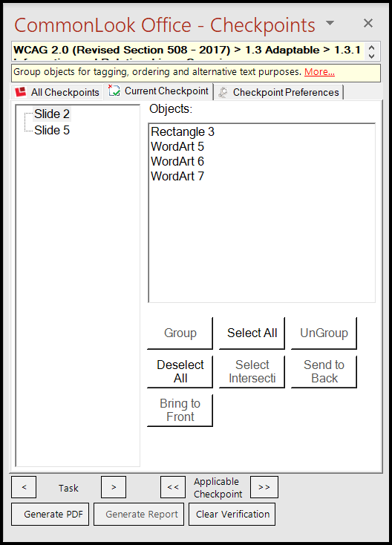Select WordArt 5 in Objects list
The width and height of the screenshot is (392, 545).
click(177, 147)
